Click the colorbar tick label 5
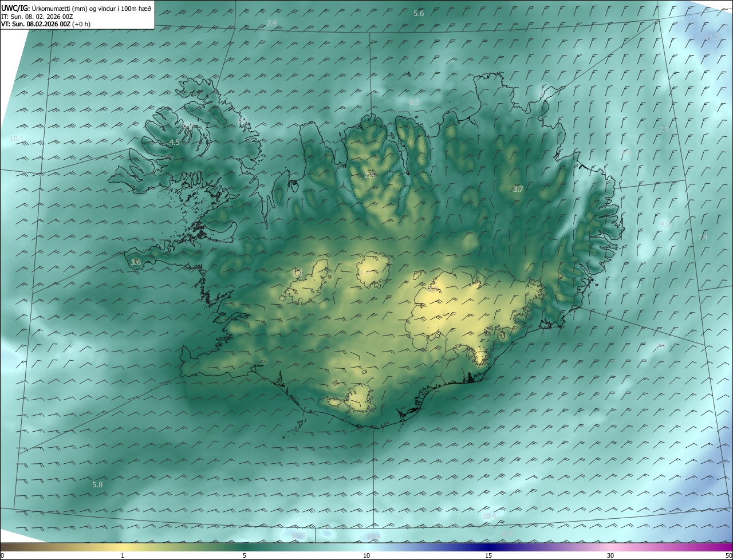Image resolution: width=733 pixels, height=560 pixels. 245,556
